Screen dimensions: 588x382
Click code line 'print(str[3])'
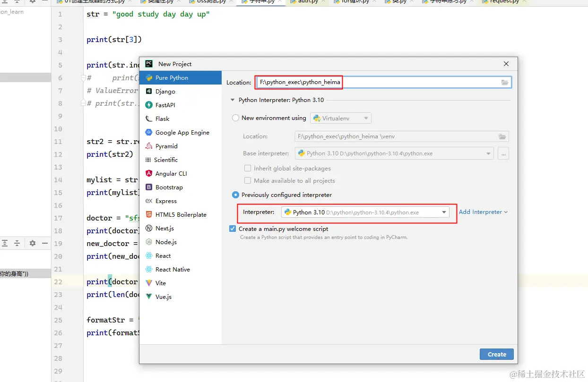(114, 40)
